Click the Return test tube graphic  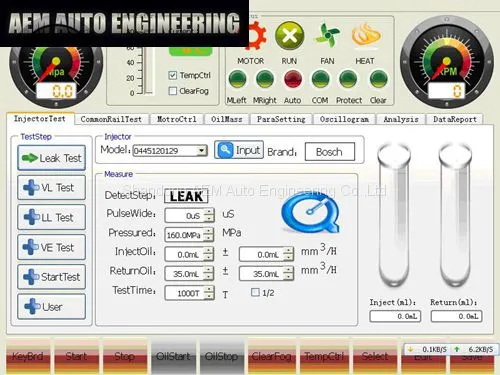pyautogui.click(x=456, y=215)
